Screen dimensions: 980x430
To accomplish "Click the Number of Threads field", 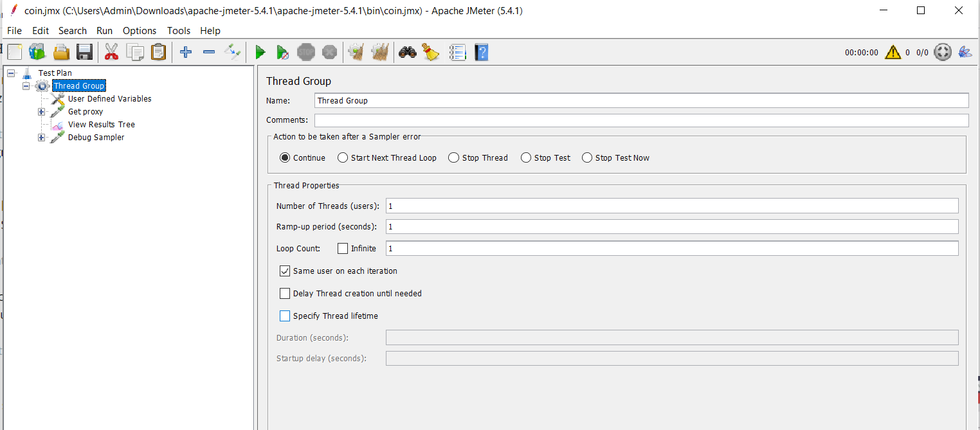I will coord(672,206).
